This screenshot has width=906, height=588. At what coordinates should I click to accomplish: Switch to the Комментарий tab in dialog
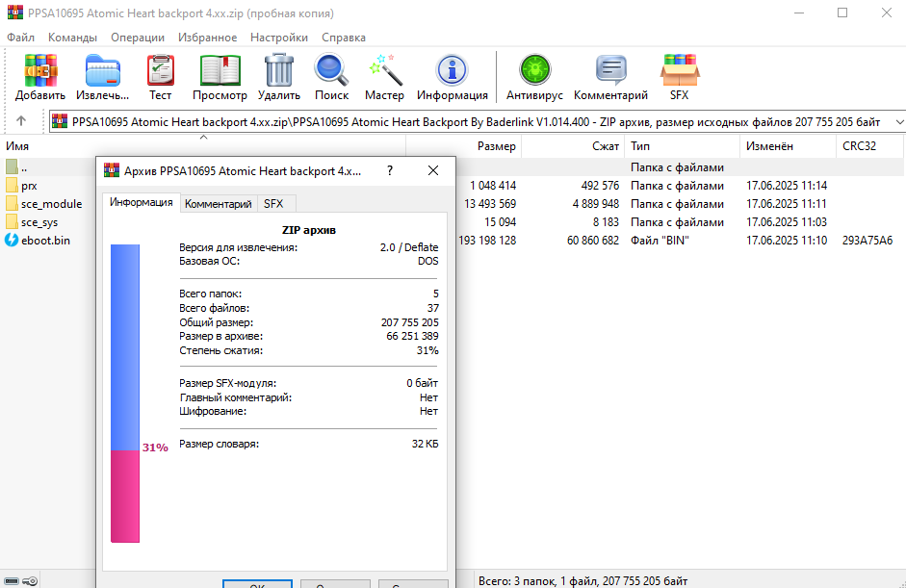point(218,204)
